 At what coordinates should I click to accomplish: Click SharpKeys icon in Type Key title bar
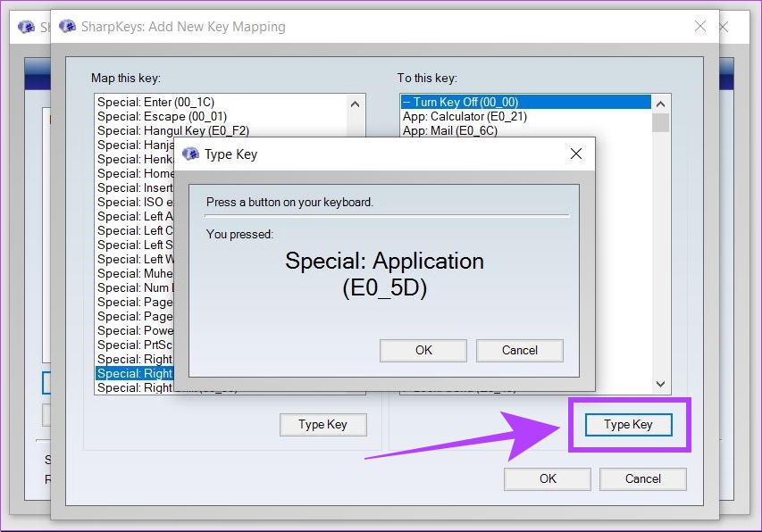(190, 154)
